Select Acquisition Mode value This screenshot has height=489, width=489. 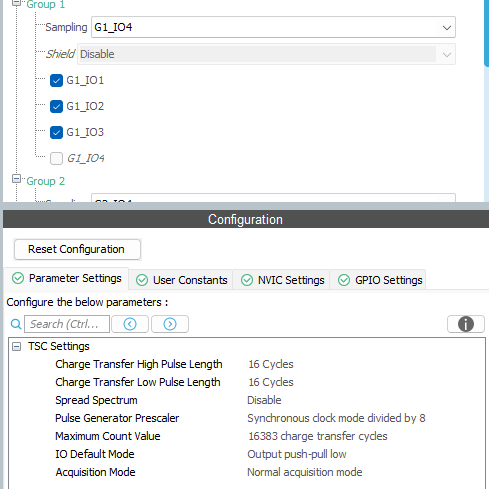tap(305, 472)
